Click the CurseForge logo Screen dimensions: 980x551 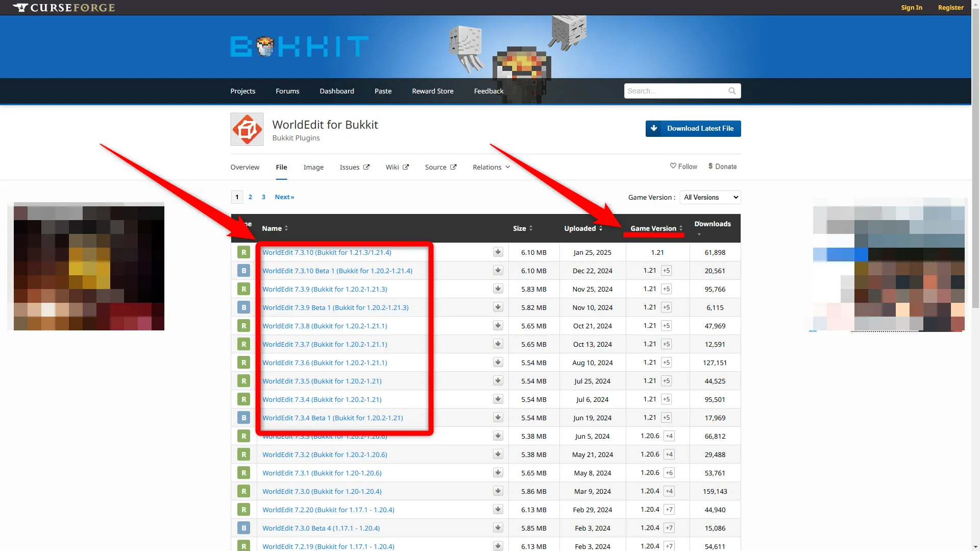coord(64,8)
